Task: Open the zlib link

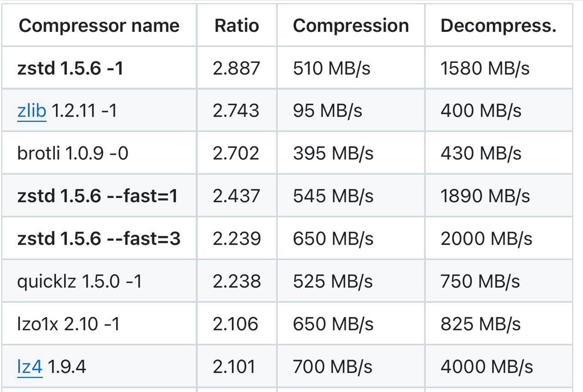Action: click(31, 111)
